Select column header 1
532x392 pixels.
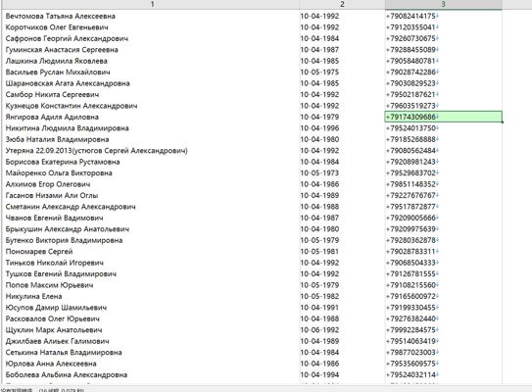(x=152, y=4)
